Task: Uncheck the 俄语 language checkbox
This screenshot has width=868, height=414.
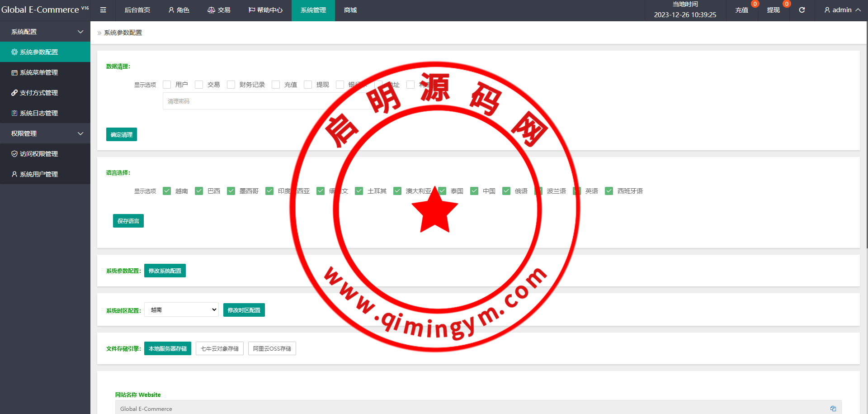Action: click(x=506, y=191)
